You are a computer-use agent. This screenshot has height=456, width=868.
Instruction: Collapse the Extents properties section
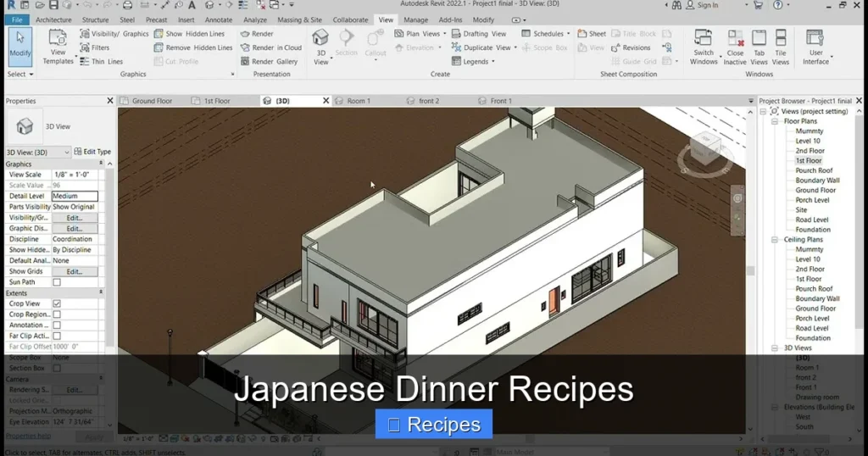[101, 292]
